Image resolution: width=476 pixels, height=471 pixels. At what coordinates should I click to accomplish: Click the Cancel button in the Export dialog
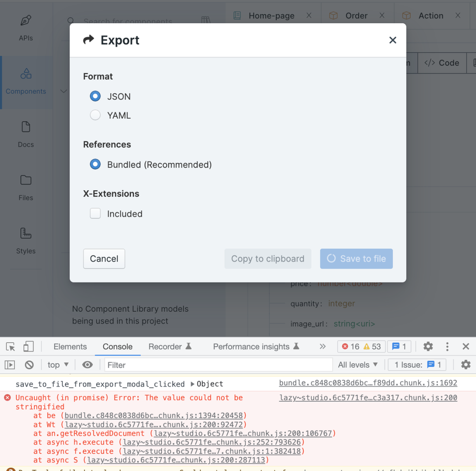[104, 259]
